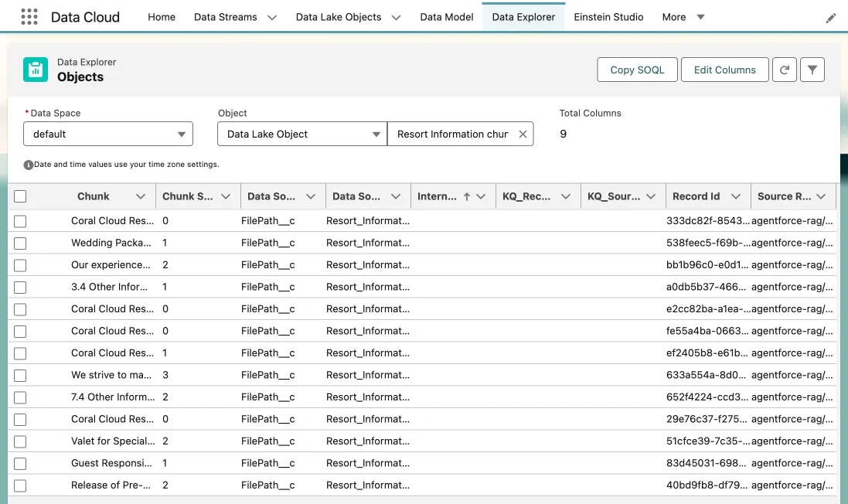Open the Data Lake Object dropdown

pos(301,134)
